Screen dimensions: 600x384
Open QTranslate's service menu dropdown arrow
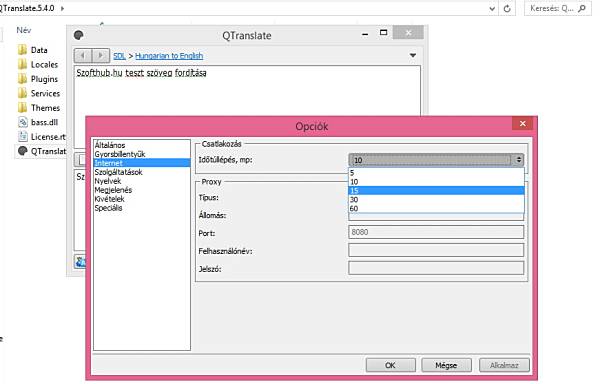[x=412, y=55]
